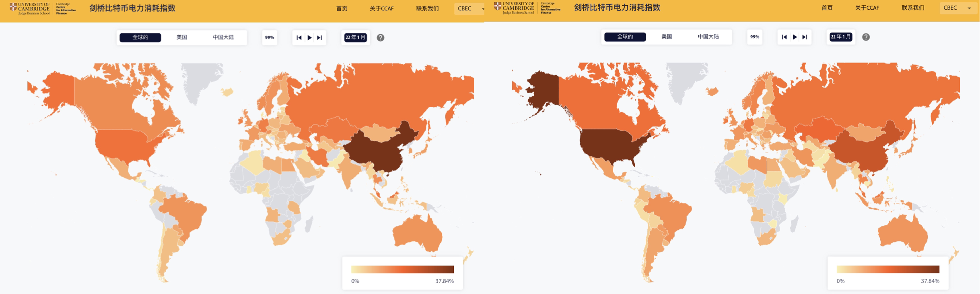Image resolution: width=980 pixels, height=294 pixels.
Task: Open help question mark in right panel
Action: point(866,37)
